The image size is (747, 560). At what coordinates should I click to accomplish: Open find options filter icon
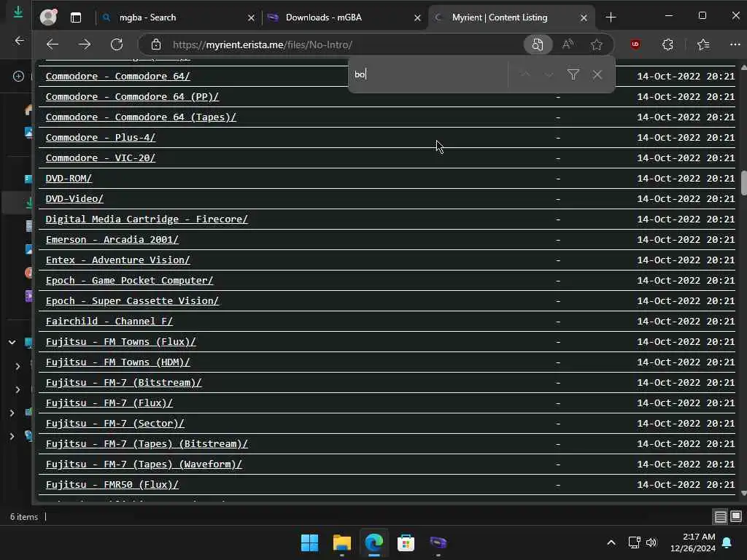(573, 75)
